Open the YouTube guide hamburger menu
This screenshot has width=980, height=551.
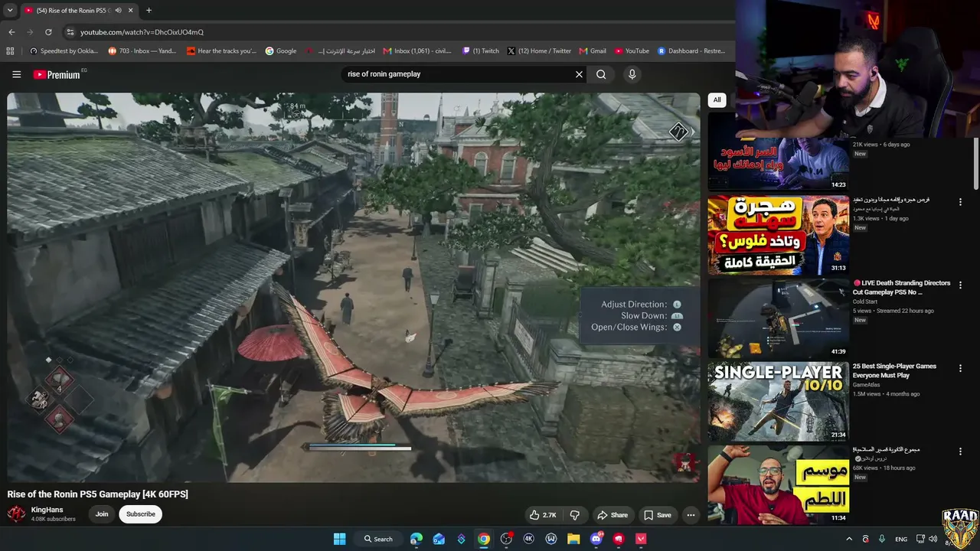pos(16,74)
